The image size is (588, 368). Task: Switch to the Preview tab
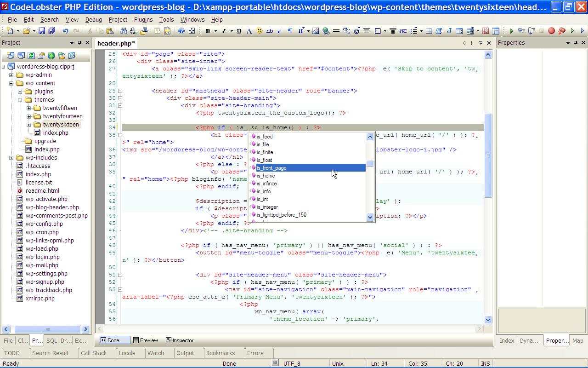pos(145,340)
